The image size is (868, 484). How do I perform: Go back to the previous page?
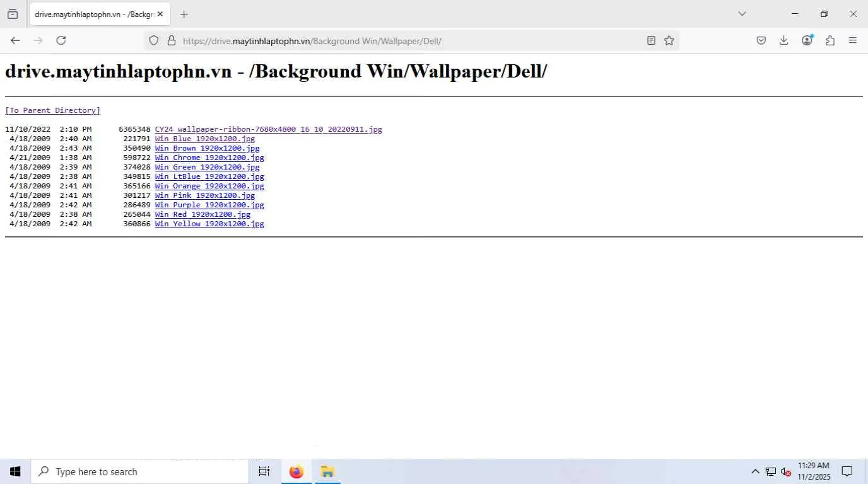[15, 40]
